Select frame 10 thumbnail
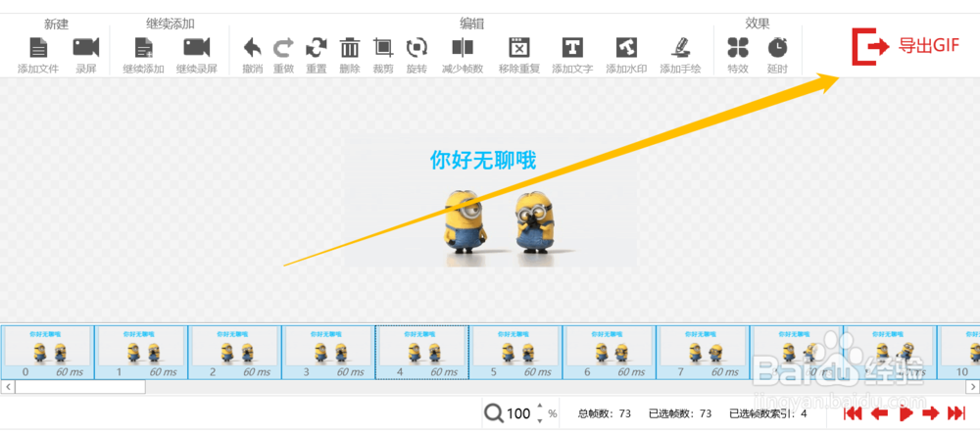Image resolution: width=980 pixels, height=435 pixels. (x=958, y=352)
